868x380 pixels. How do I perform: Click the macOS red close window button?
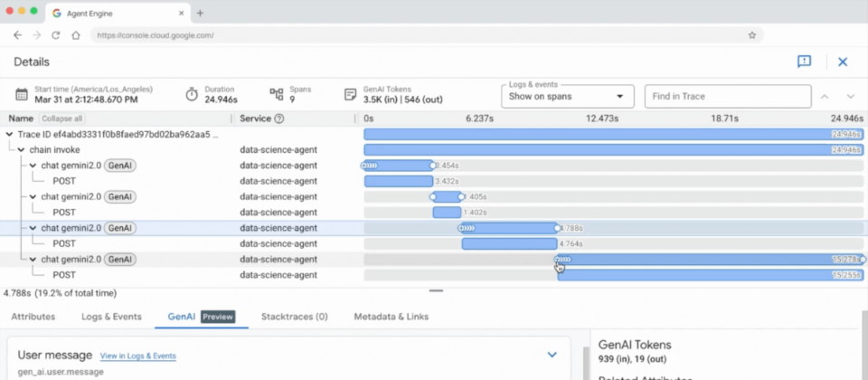point(9,11)
